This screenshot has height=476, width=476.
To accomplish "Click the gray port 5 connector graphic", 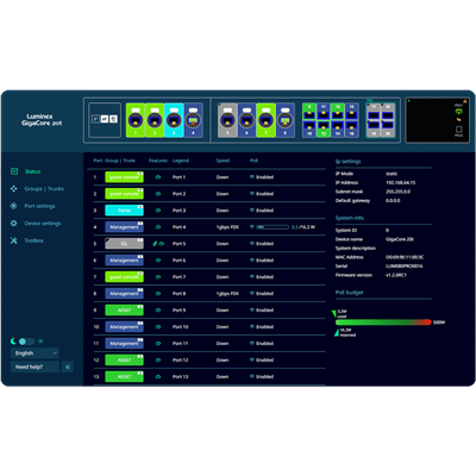I will point(228,120).
